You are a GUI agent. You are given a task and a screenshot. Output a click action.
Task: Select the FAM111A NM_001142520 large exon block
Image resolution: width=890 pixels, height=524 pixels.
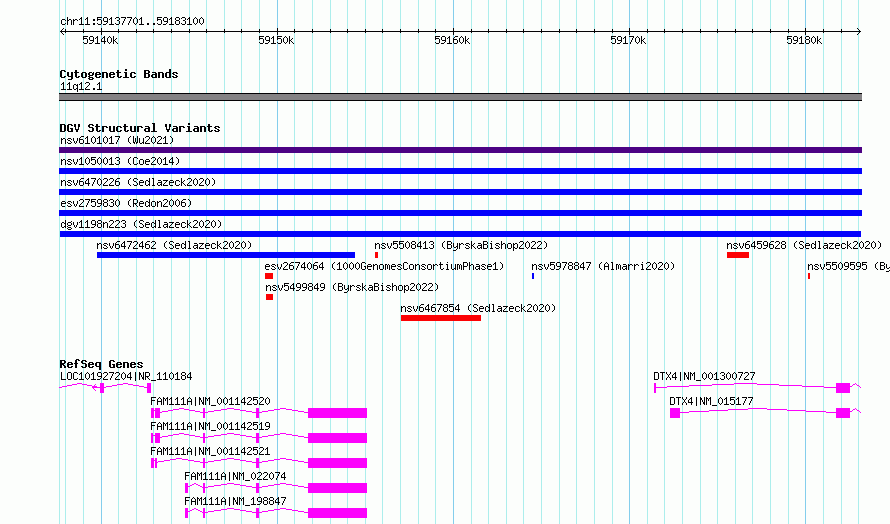tap(337, 413)
